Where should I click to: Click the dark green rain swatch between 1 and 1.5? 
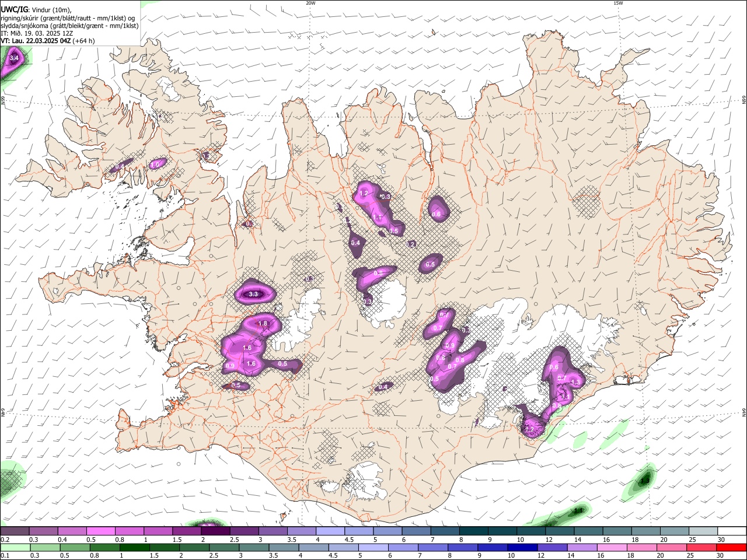[134, 547]
